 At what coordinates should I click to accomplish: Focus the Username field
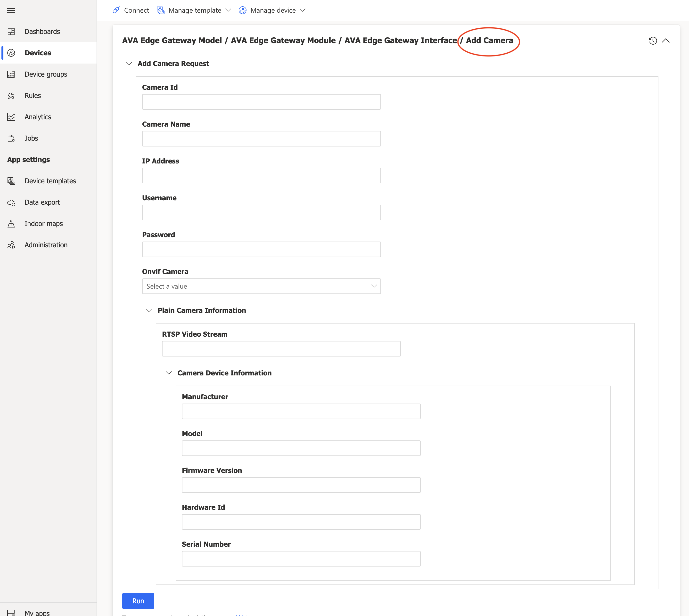coord(261,212)
